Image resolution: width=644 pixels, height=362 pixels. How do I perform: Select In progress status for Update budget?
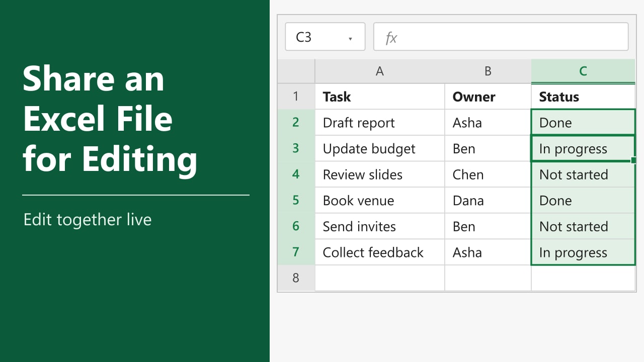pos(583,148)
